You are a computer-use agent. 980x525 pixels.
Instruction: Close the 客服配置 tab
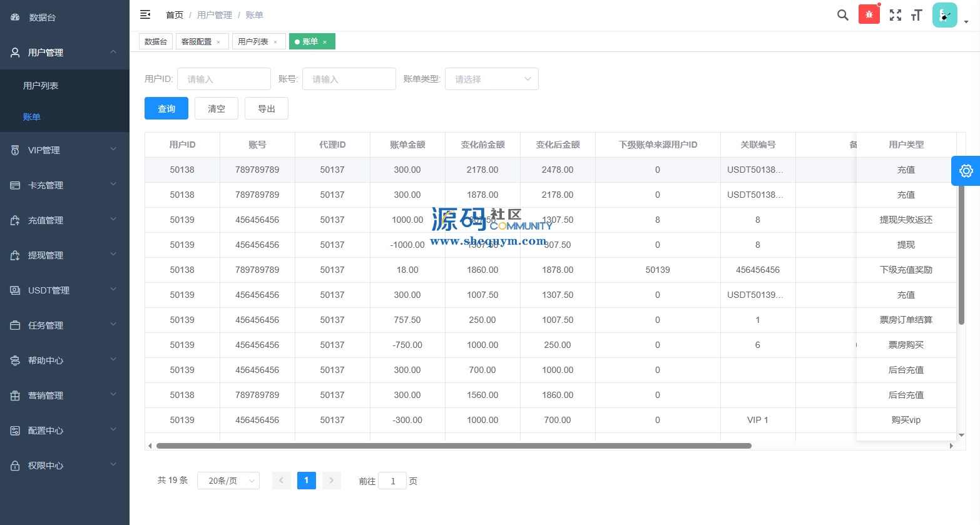click(218, 42)
